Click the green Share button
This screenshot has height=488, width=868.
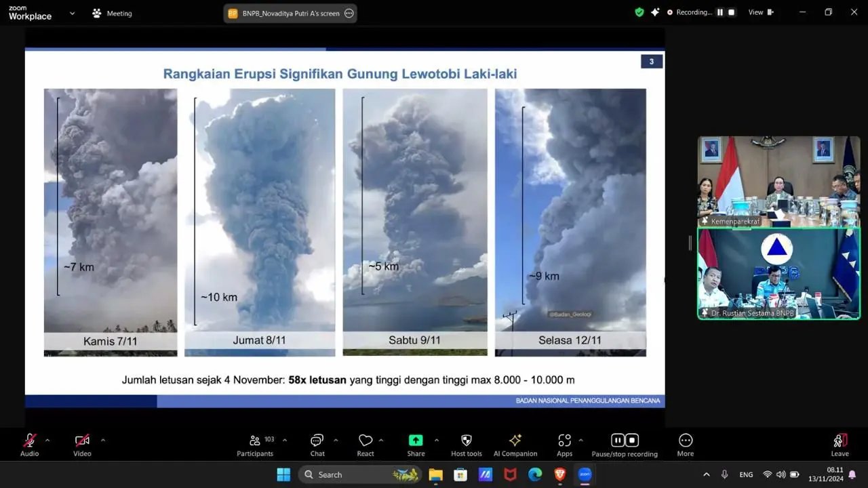tap(416, 441)
